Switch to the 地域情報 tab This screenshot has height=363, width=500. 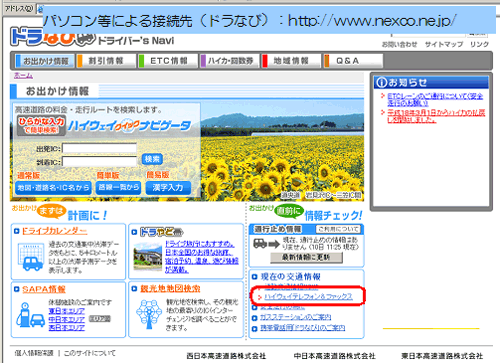tap(291, 61)
